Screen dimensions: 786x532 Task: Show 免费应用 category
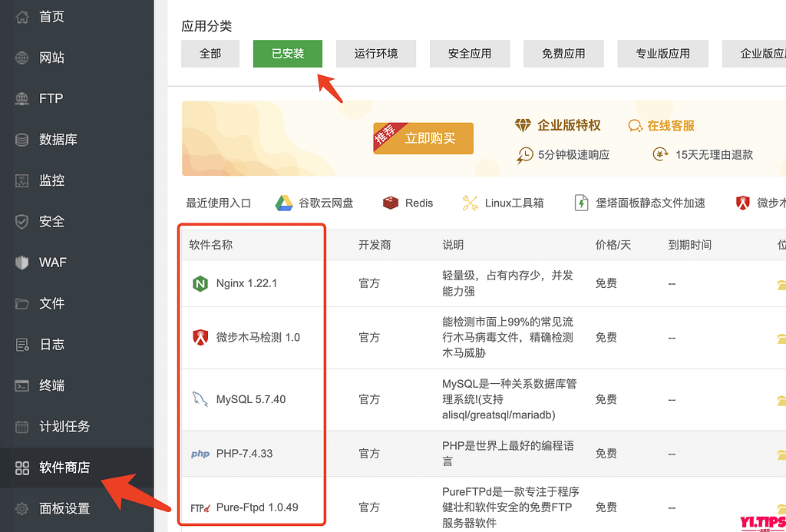(x=563, y=54)
